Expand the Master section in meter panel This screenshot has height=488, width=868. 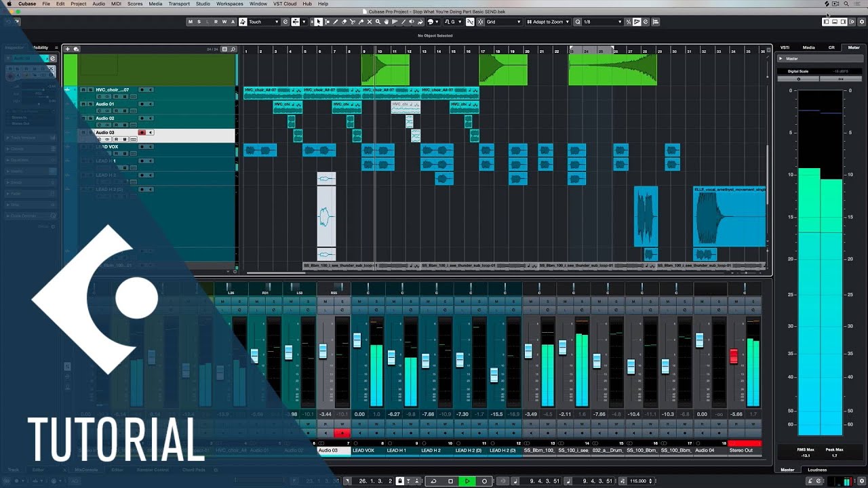click(781, 58)
